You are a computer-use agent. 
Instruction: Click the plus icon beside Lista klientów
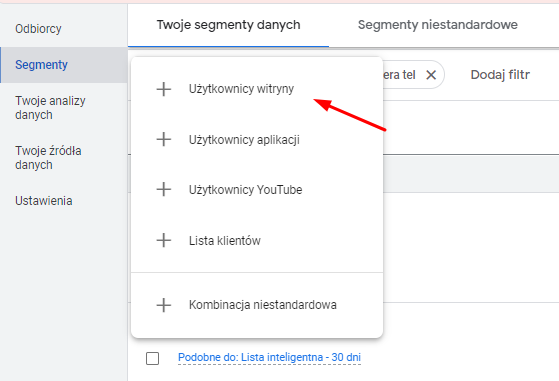(x=164, y=240)
